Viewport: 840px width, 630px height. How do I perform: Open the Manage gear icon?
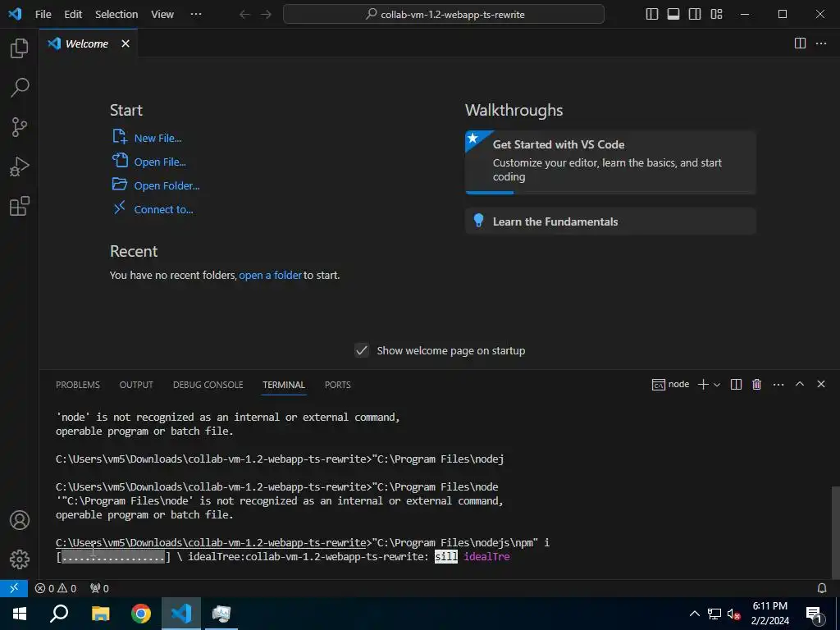pyautogui.click(x=20, y=559)
